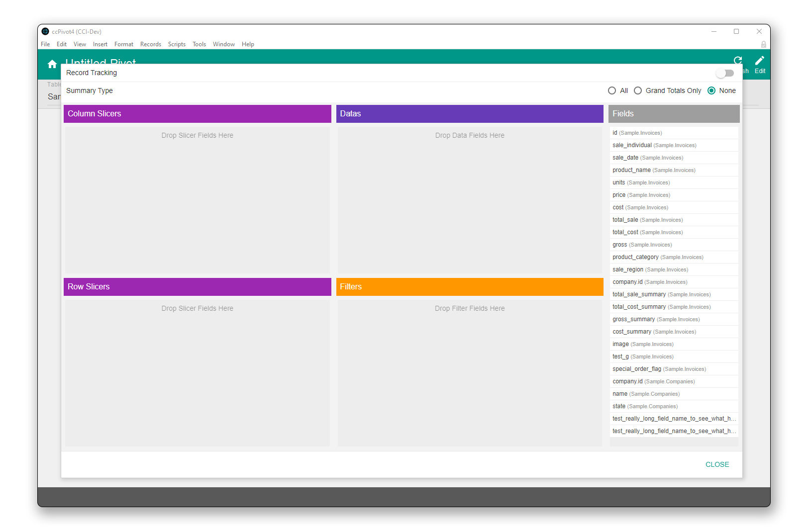Open the Records menu
808x532 pixels.
[x=151, y=44]
